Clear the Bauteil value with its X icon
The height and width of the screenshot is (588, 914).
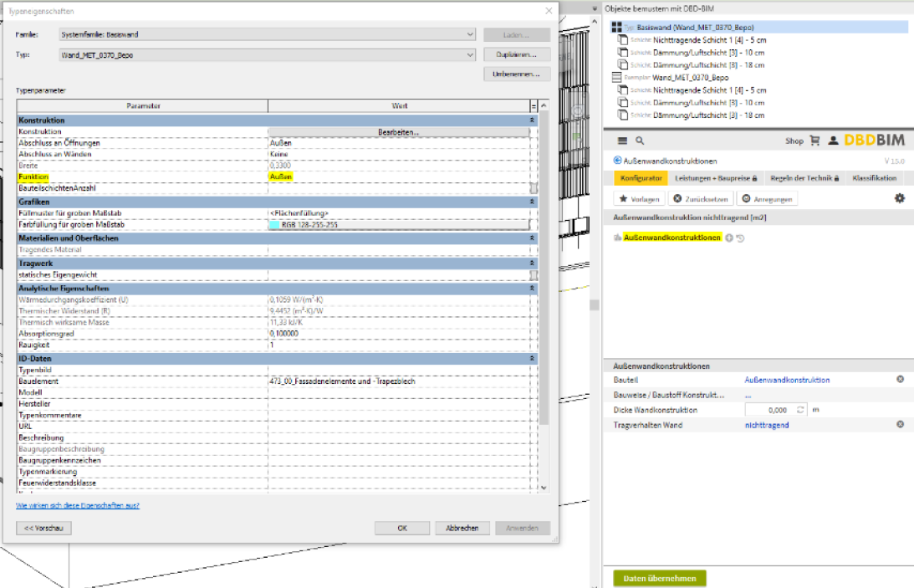click(900, 380)
